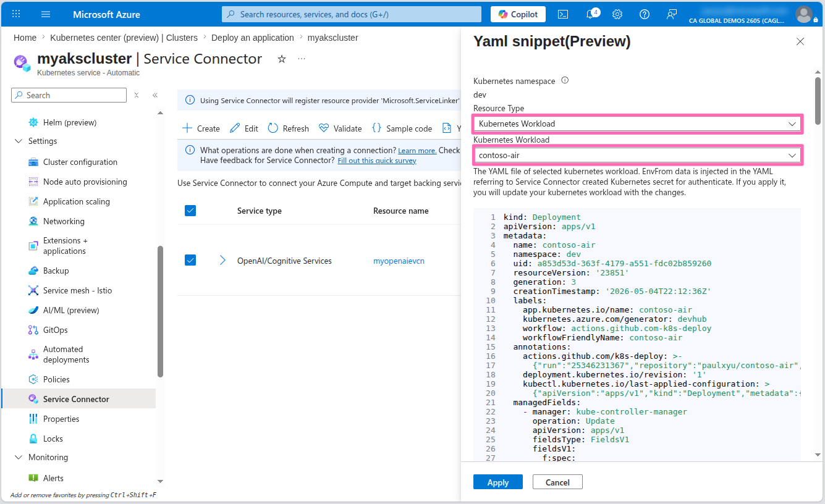The width and height of the screenshot is (825, 504).
Task: Click the myakscluster breadcrumb
Action: tap(332, 38)
